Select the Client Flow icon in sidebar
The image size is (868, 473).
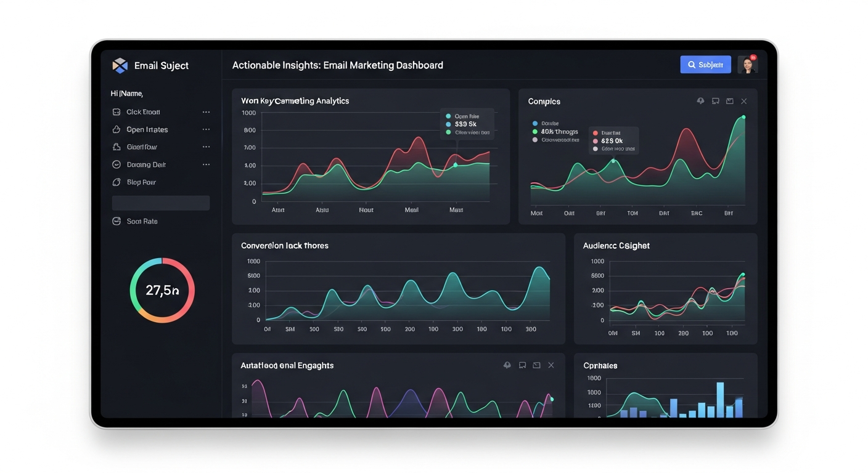pos(117,147)
